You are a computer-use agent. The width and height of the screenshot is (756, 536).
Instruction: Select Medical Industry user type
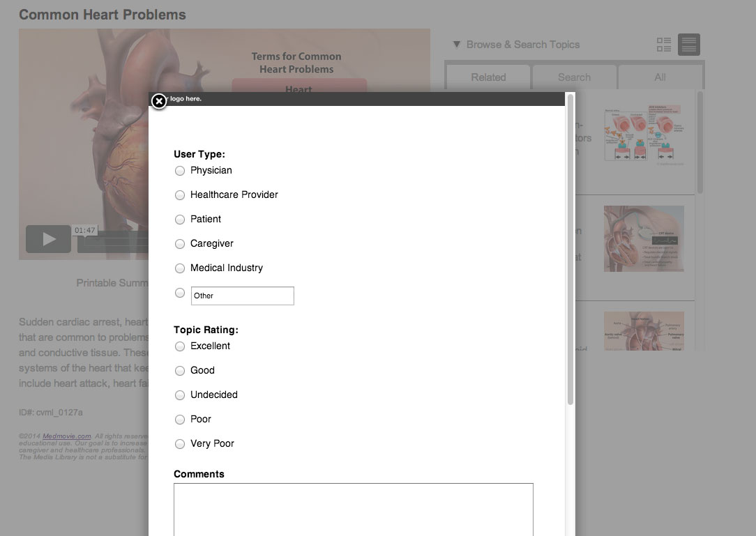click(180, 268)
